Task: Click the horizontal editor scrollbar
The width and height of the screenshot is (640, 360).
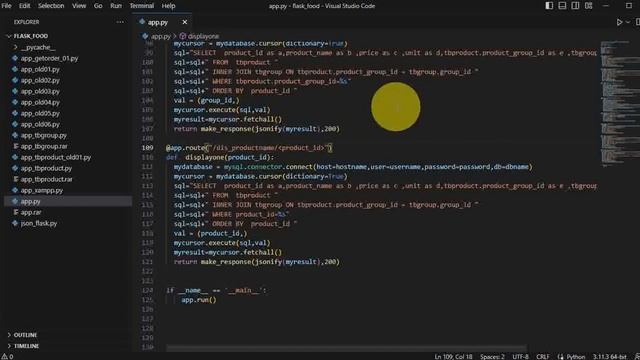Action: pyautogui.click(x=346, y=348)
